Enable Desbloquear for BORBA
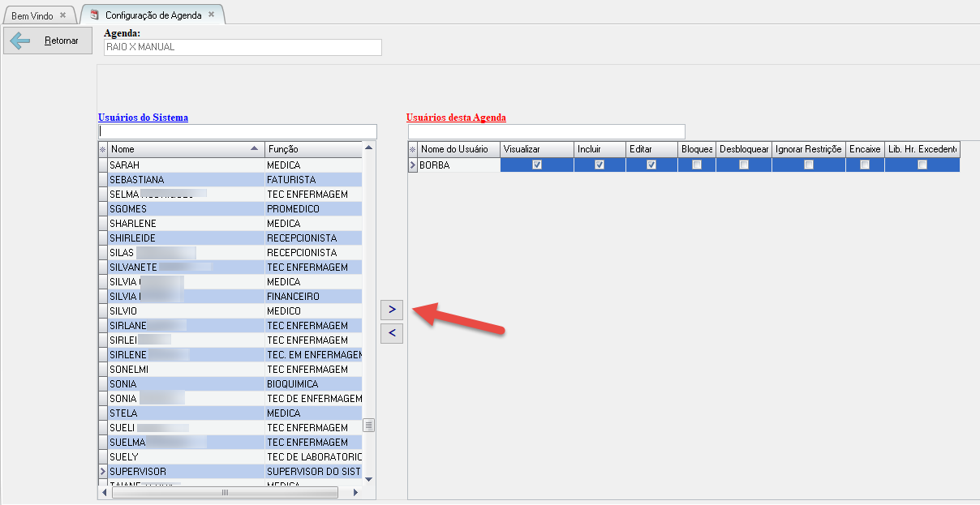This screenshot has width=980, height=505. pos(743,165)
